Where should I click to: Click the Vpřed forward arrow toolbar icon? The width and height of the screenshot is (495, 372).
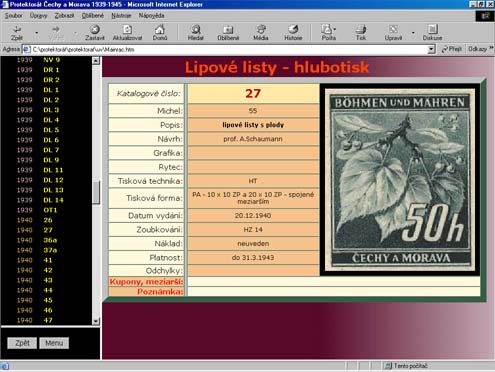click(x=56, y=29)
